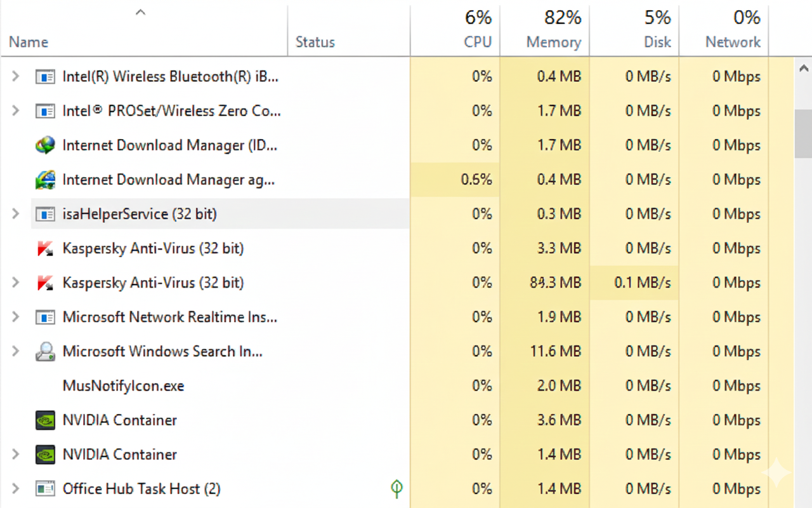The width and height of the screenshot is (812, 508).
Task: Expand the second Kaspersky Anti-Virus process
Action: click(x=16, y=283)
